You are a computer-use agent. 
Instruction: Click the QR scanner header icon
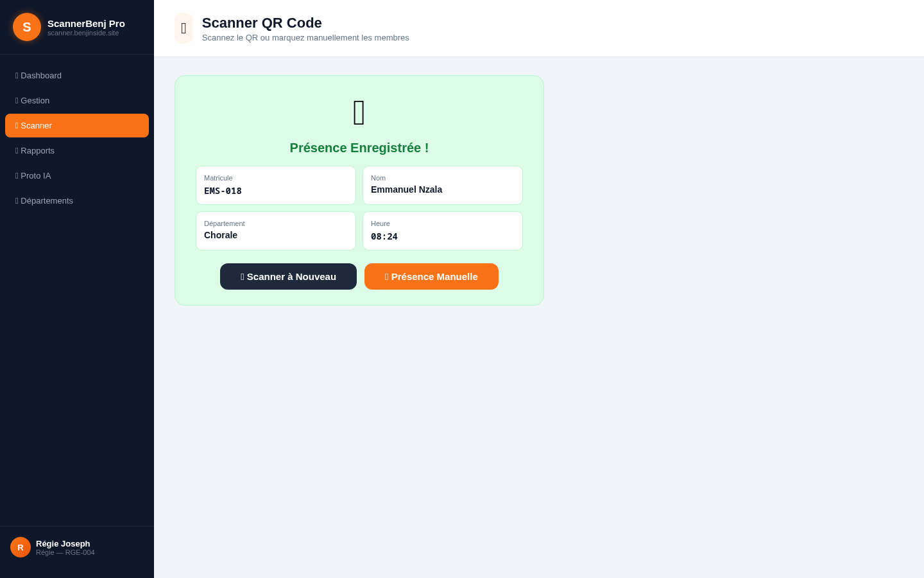[184, 28]
